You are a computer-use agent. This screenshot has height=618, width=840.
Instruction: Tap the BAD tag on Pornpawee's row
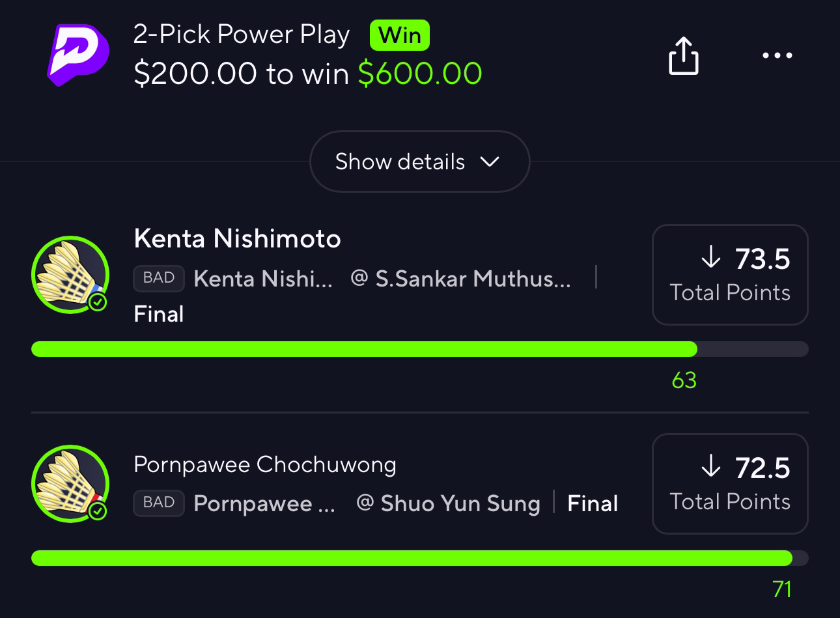pyautogui.click(x=159, y=503)
